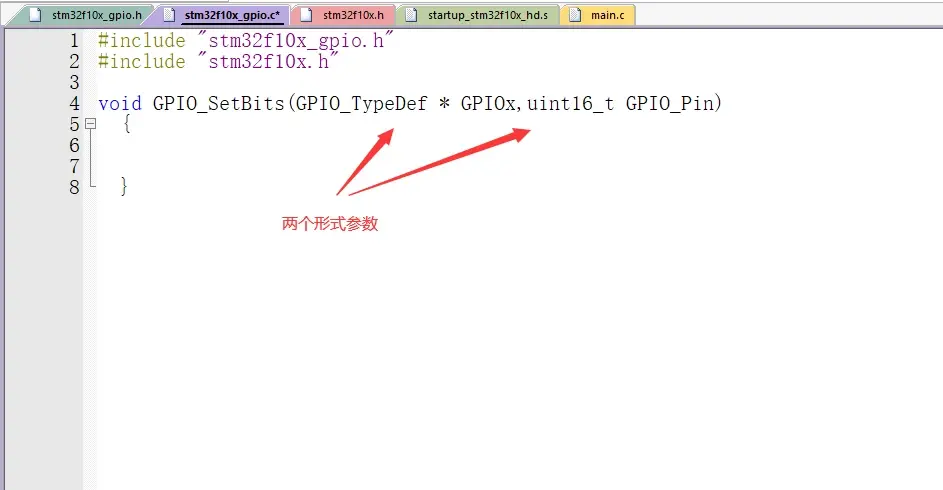Click the opening brace on line 5
Screen dimensions: 943x490
coord(126,124)
